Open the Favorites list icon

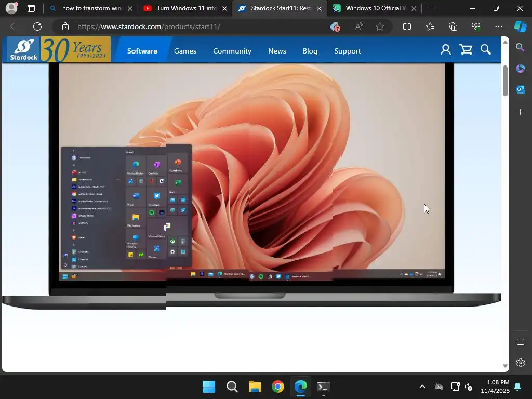(430, 26)
